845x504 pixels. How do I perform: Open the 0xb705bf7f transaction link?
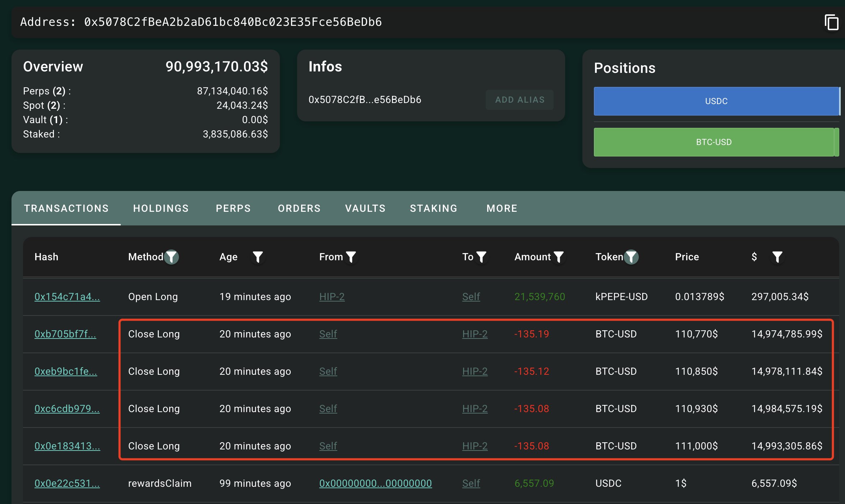coord(65,334)
